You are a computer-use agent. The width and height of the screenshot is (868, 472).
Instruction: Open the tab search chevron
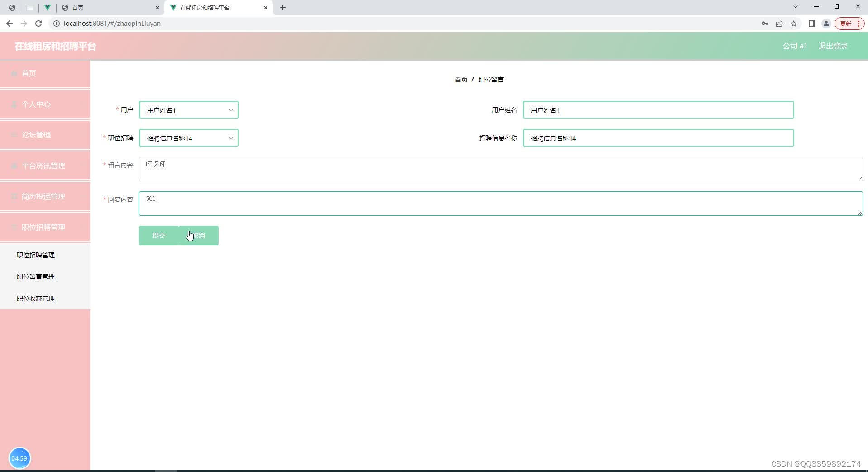pyautogui.click(x=796, y=7)
